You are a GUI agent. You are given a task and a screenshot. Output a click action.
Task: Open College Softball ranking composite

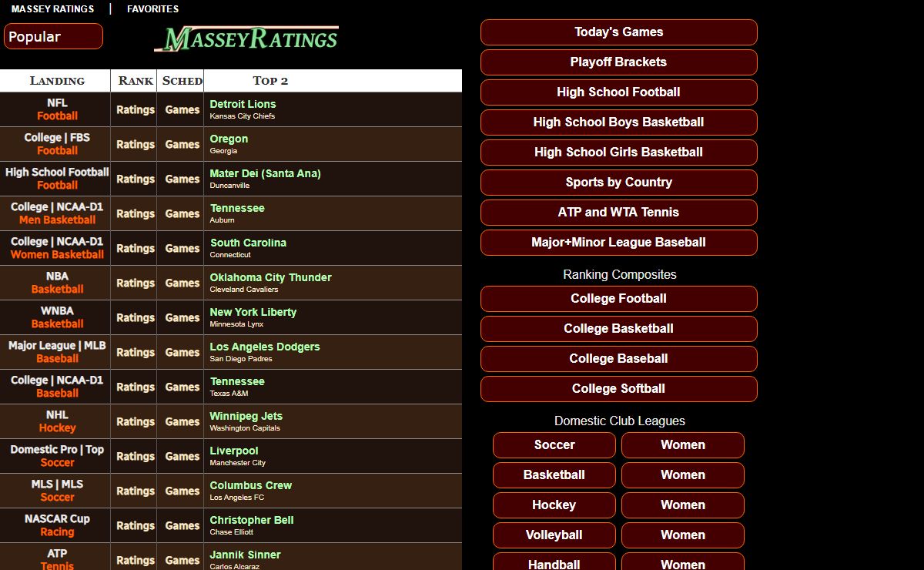pos(618,389)
